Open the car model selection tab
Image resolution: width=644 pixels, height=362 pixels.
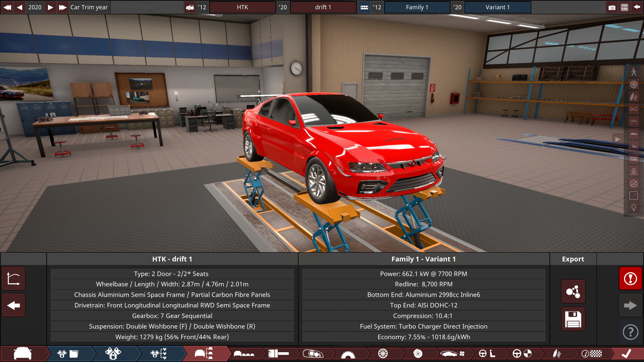pos(23,354)
